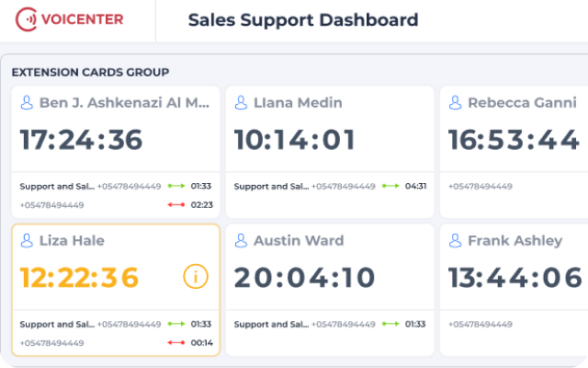The height and width of the screenshot is (368, 588).
Task: Click red arrow next to 02:23
Action: click(x=176, y=204)
